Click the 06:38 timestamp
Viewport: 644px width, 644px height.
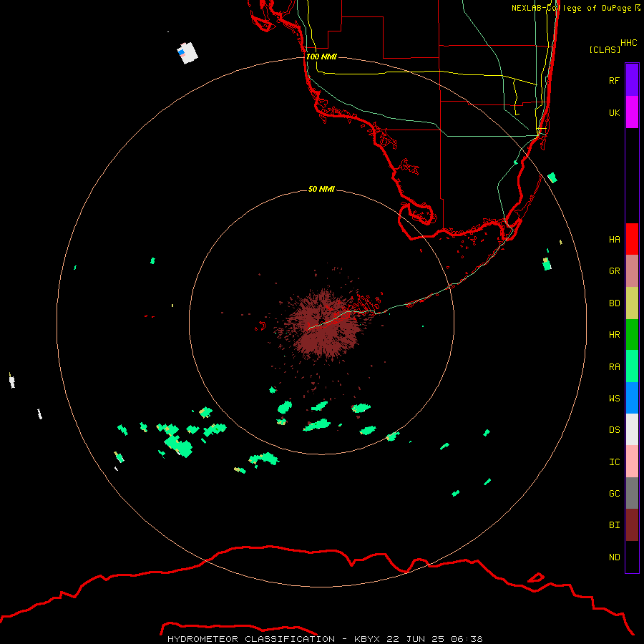[467, 639]
